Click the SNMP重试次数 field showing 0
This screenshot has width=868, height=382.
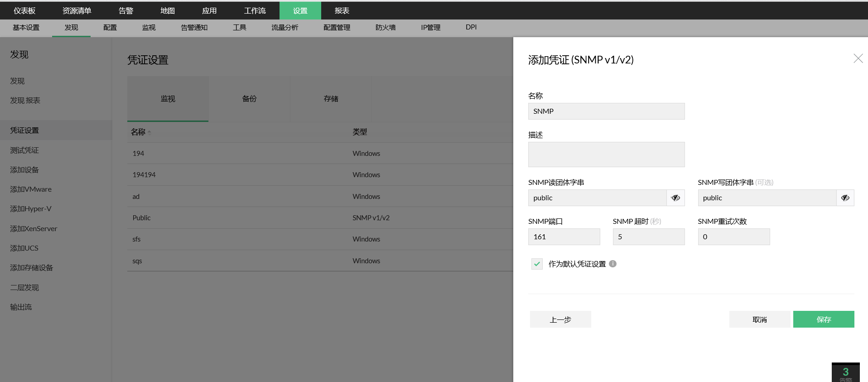(734, 237)
